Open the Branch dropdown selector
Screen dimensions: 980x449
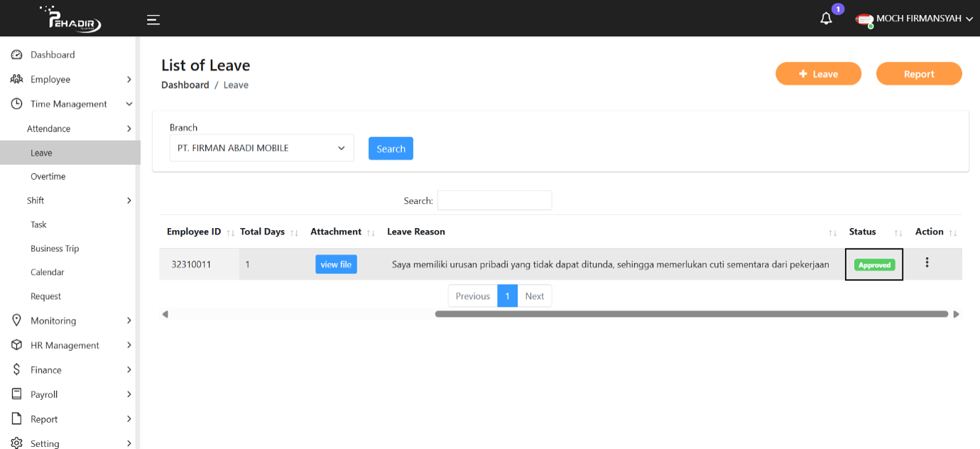coord(261,148)
